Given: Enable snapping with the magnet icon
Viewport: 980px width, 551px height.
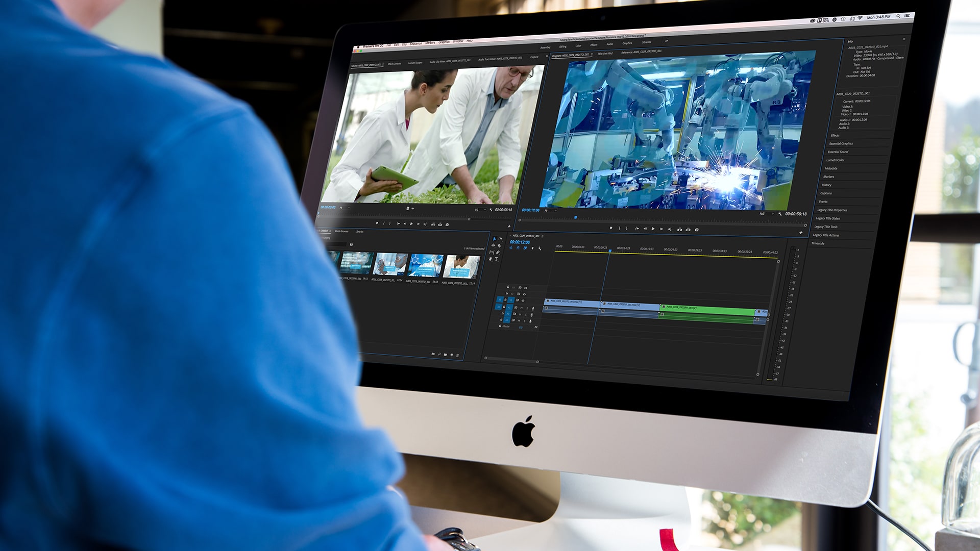Looking at the screenshot, I should [518, 248].
